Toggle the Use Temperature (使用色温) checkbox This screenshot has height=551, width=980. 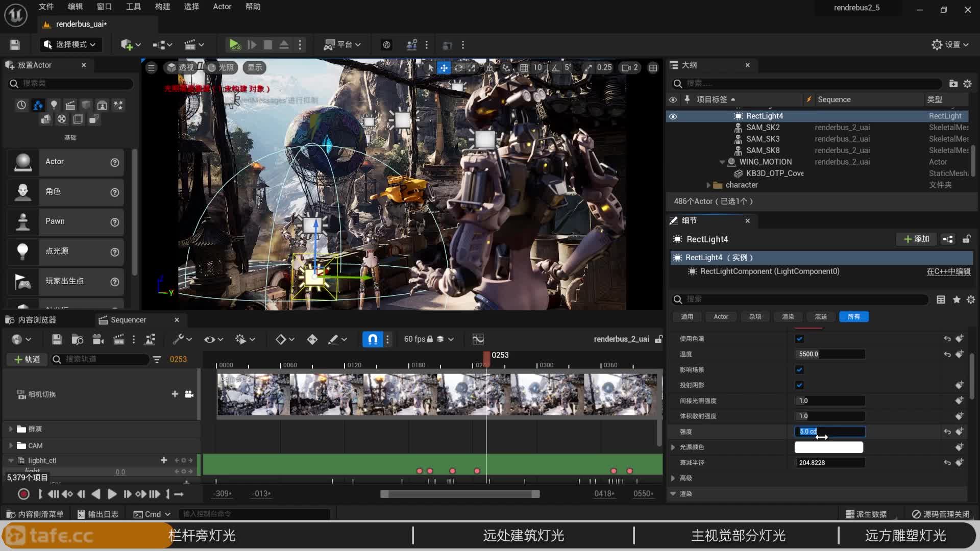click(x=799, y=339)
